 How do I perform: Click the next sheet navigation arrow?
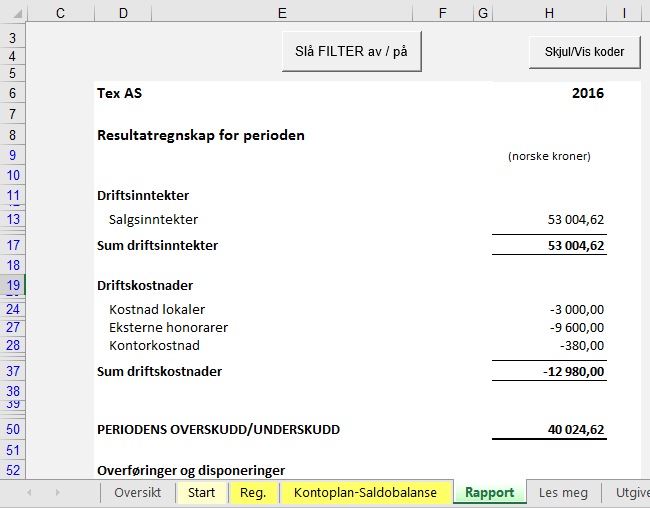58,493
